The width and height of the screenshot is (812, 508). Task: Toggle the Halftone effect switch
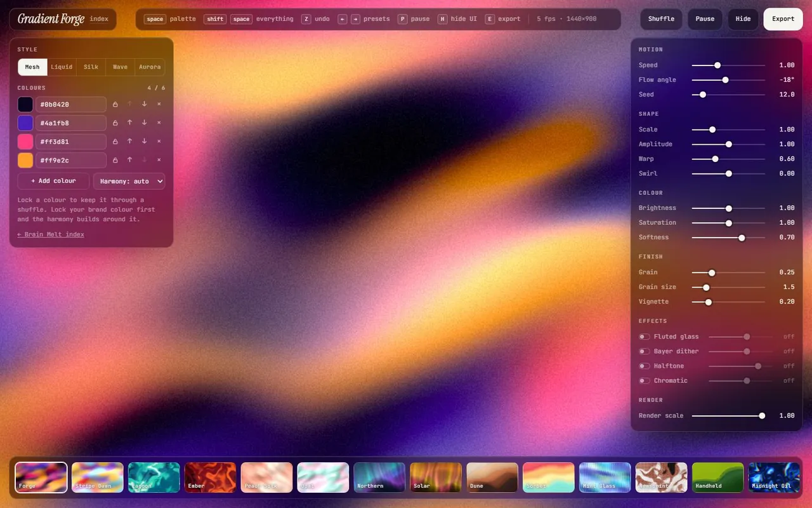click(645, 366)
